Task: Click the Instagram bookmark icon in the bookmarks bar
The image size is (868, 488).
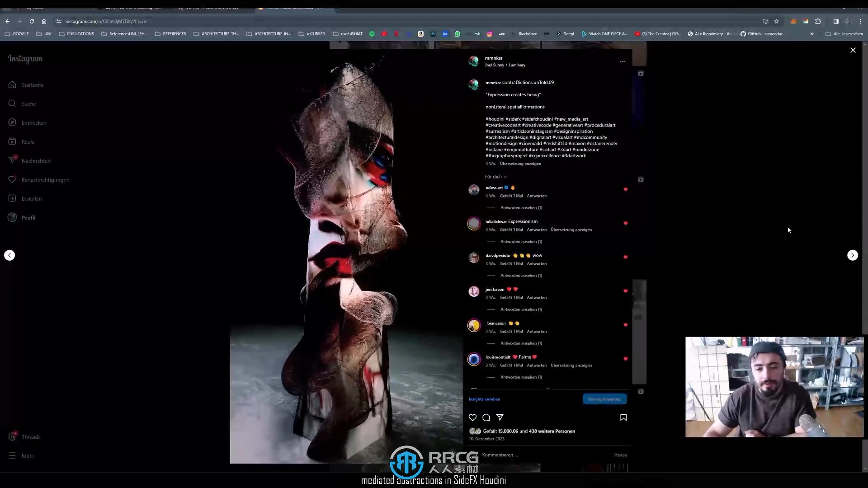Action: click(489, 34)
